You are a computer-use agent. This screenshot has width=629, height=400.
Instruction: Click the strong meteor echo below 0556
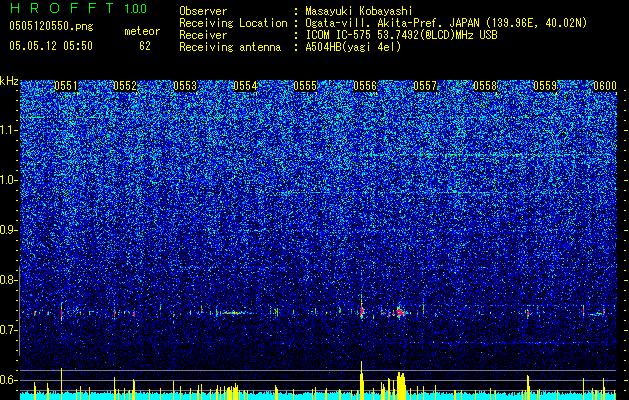tap(361, 308)
